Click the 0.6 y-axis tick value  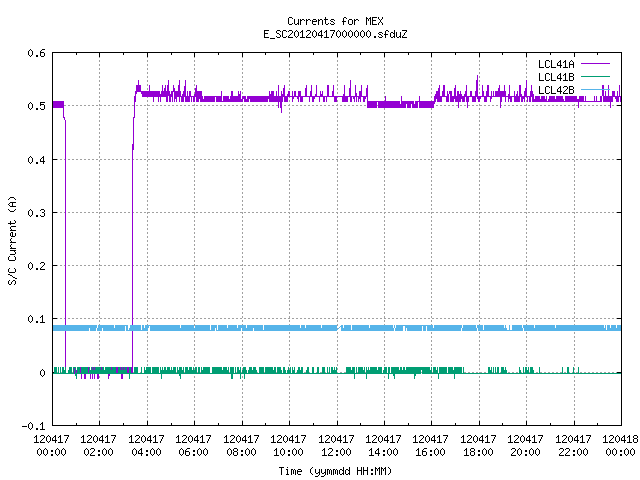tap(36, 53)
